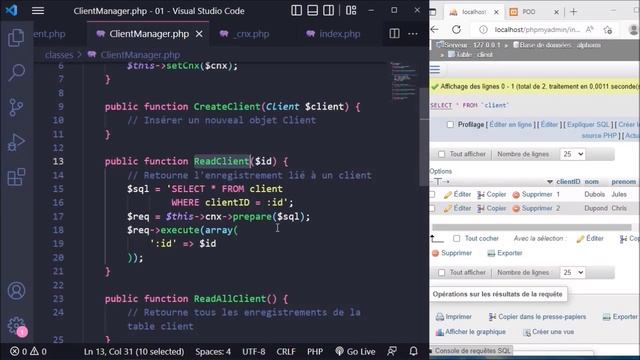Go back in the browser
640x360 pixels.
click(x=435, y=29)
